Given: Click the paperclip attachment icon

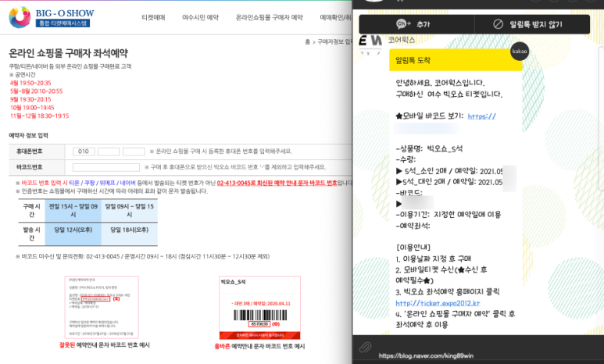Looking at the screenshot, I should point(365,348).
